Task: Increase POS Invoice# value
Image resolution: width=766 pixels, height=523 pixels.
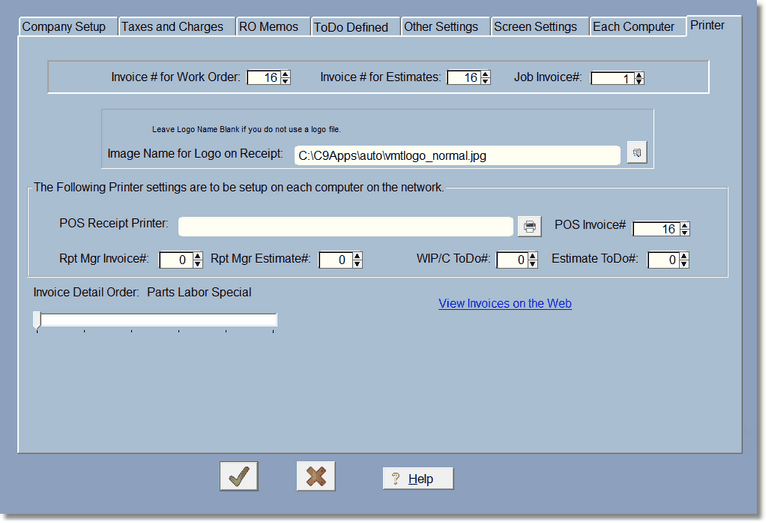Action: pyautogui.click(x=685, y=225)
